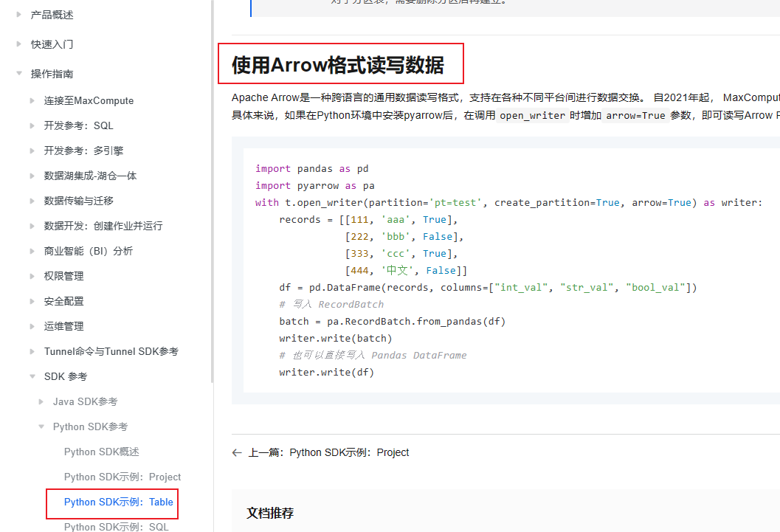Open 权限管理 sidebar entry
Viewport: 780px width, 532px height.
coord(63,276)
